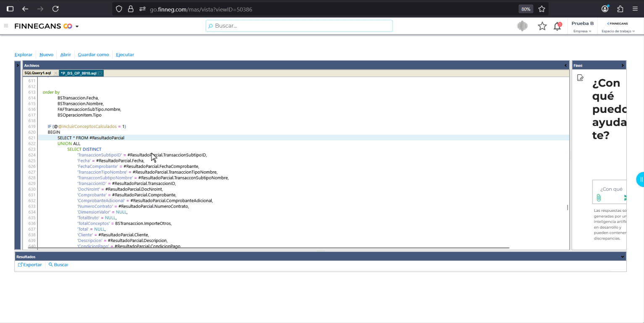644x323 pixels.
Task: Start a new Finni chat with note icon
Action: coord(580,78)
